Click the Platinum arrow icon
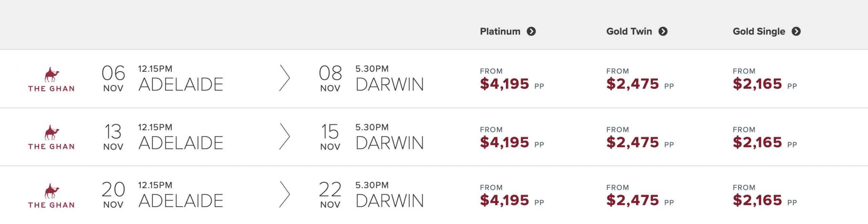 [x=531, y=31]
